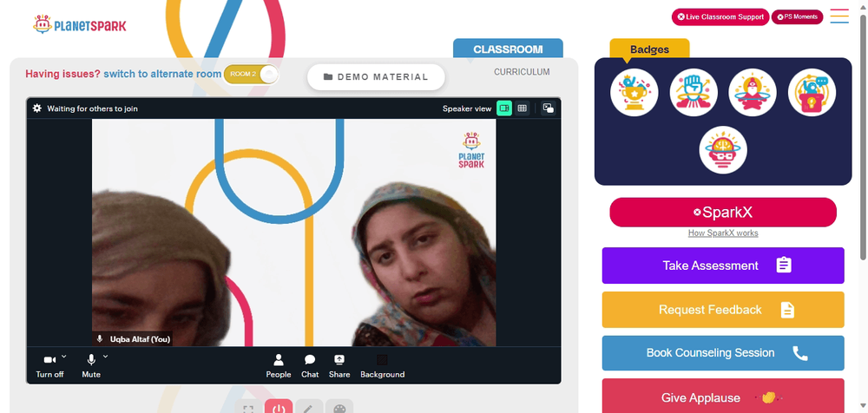
Task: Toggle the ROOM 2 alternate room switch
Action: pyautogui.click(x=251, y=75)
